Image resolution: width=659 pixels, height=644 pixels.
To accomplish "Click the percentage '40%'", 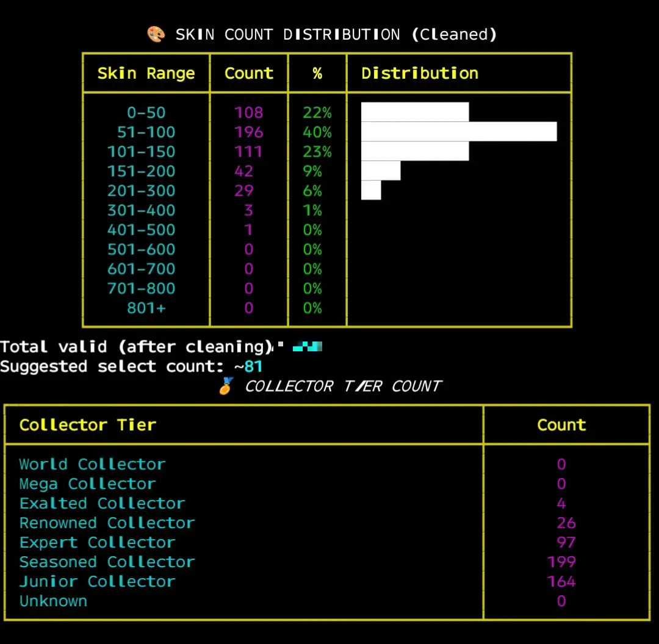I will click(x=317, y=132).
